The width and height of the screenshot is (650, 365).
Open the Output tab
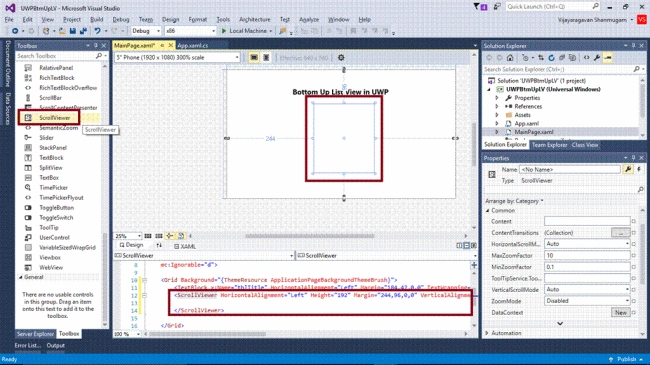56,346
